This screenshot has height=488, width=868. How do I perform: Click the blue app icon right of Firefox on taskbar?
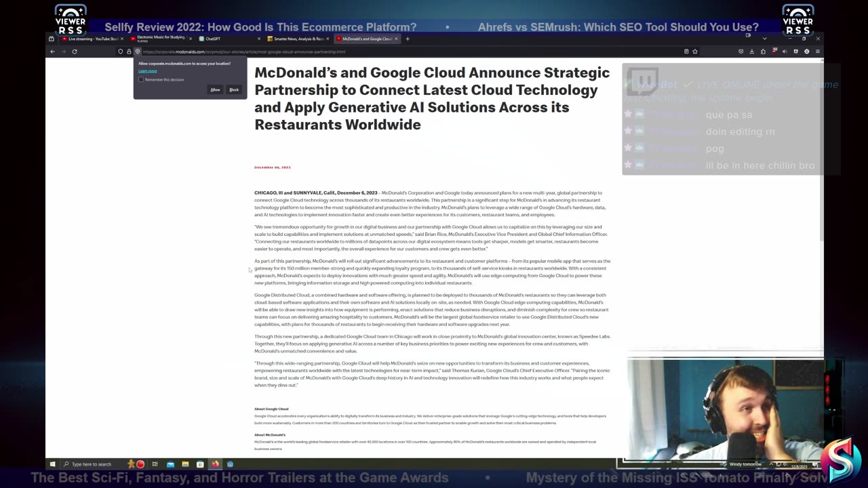click(x=230, y=464)
